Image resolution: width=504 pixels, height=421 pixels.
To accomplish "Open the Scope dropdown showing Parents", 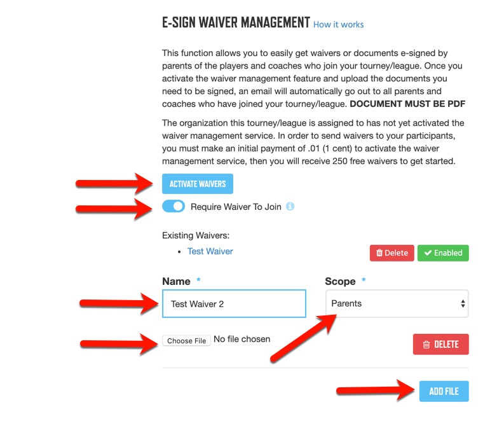I will 397,303.
